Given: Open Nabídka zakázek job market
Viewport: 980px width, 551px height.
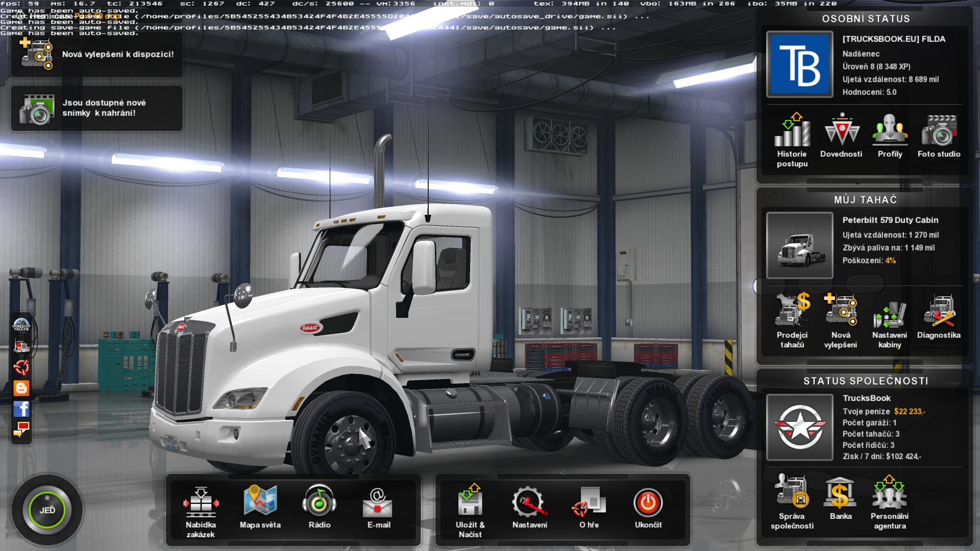Looking at the screenshot, I should (x=201, y=512).
